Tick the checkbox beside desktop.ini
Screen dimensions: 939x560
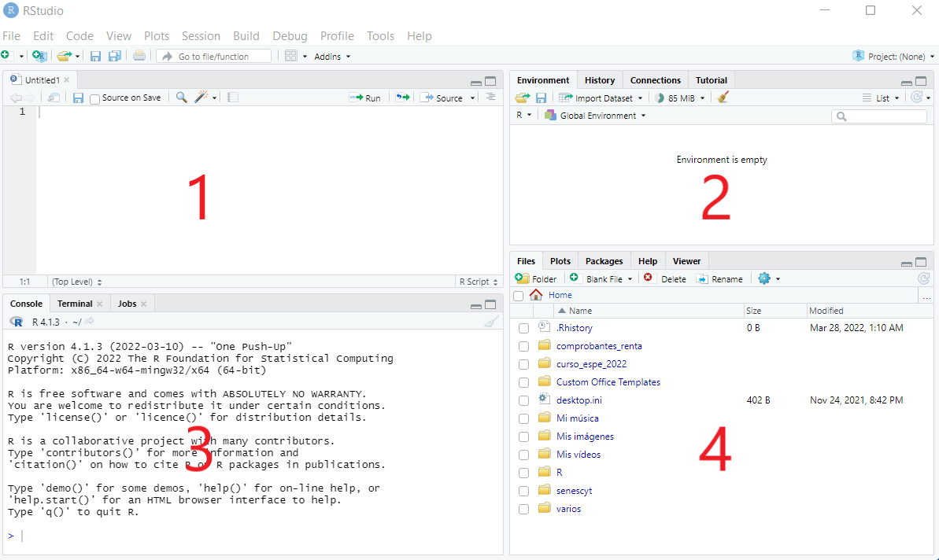(524, 401)
